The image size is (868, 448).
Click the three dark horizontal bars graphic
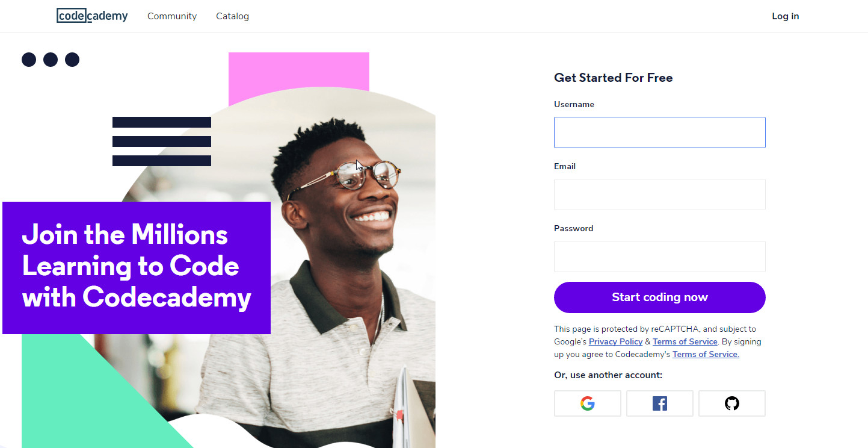(162, 142)
